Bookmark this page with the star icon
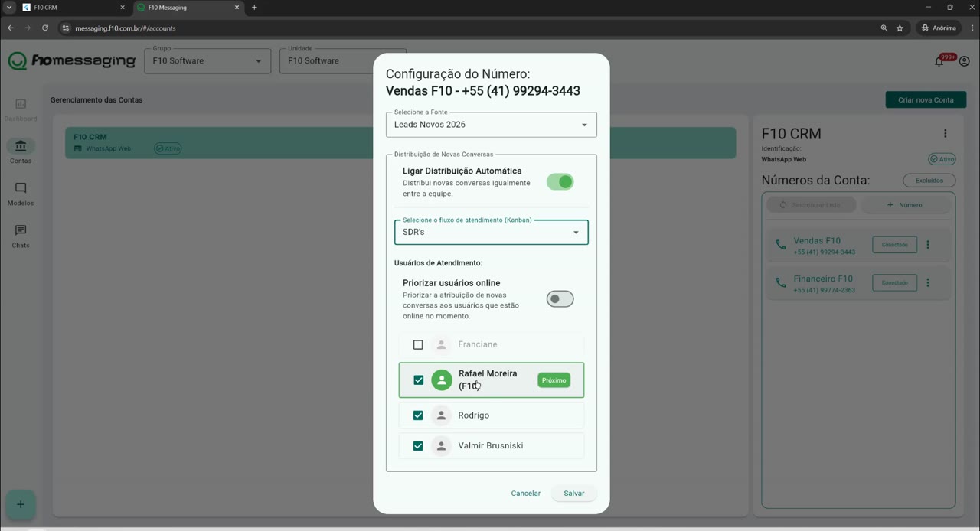This screenshot has width=980, height=531. click(x=900, y=28)
